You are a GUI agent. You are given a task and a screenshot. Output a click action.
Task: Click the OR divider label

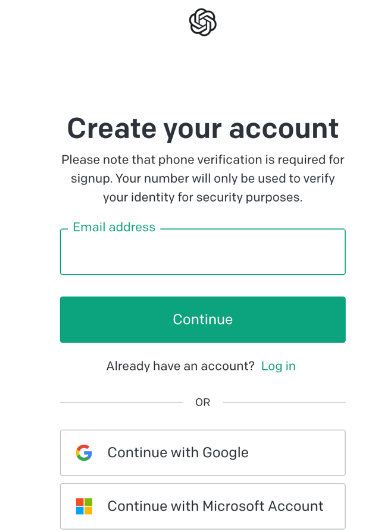[203, 402]
